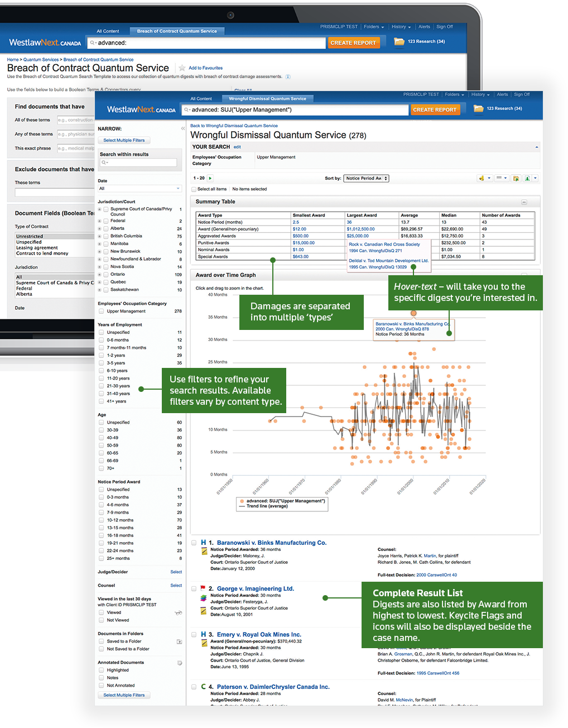Viewport: 568px width, 728px height.
Task: Switch to All Content tab in front window
Action: coord(201,99)
